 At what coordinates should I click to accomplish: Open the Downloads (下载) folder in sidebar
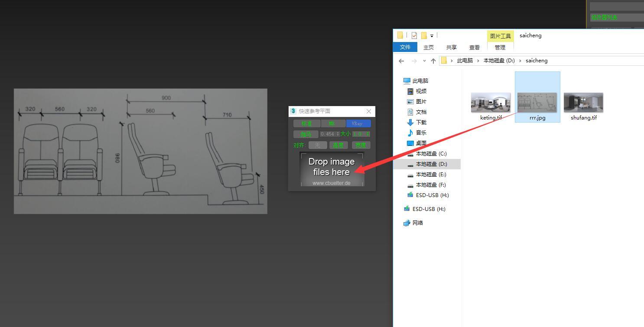click(421, 123)
